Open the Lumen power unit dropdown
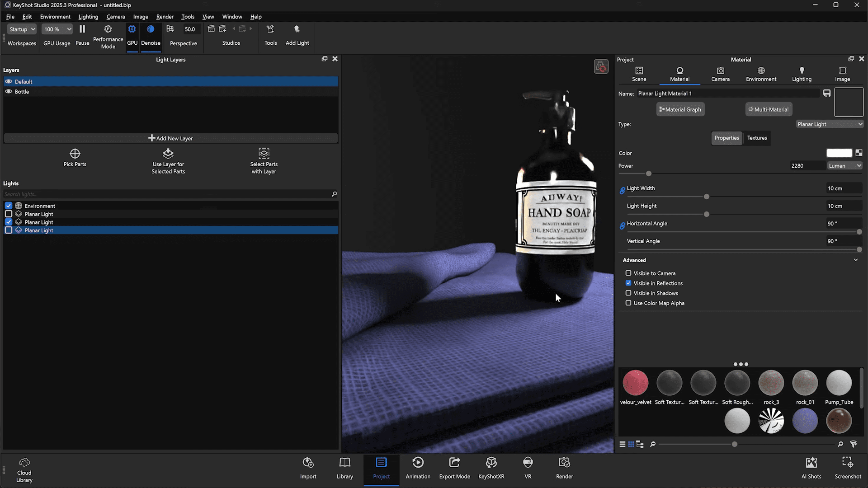The image size is (868, 488). pos(844,166)
